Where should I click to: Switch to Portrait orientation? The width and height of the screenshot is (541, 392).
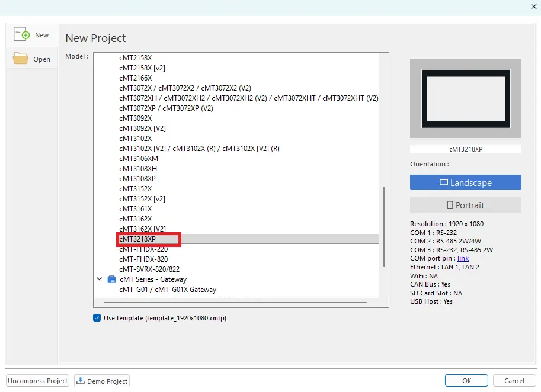pyautogui.click(x=465, y=204)
